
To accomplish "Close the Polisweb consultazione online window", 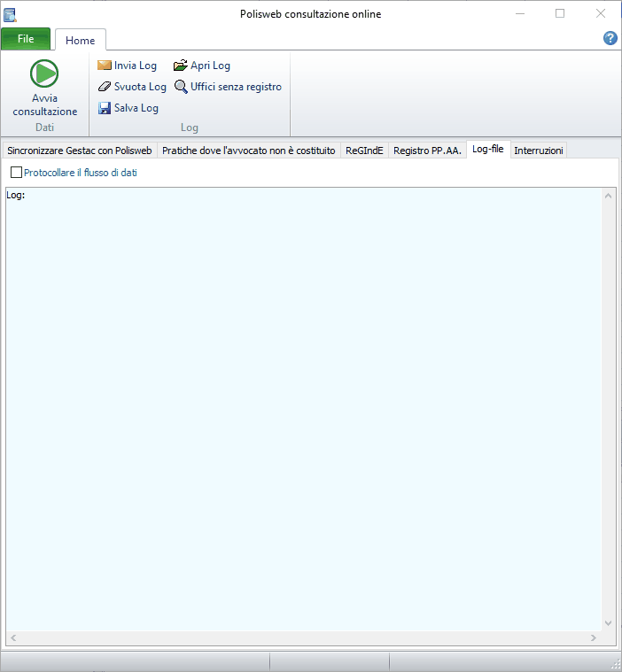I will [x=601, y=13].
